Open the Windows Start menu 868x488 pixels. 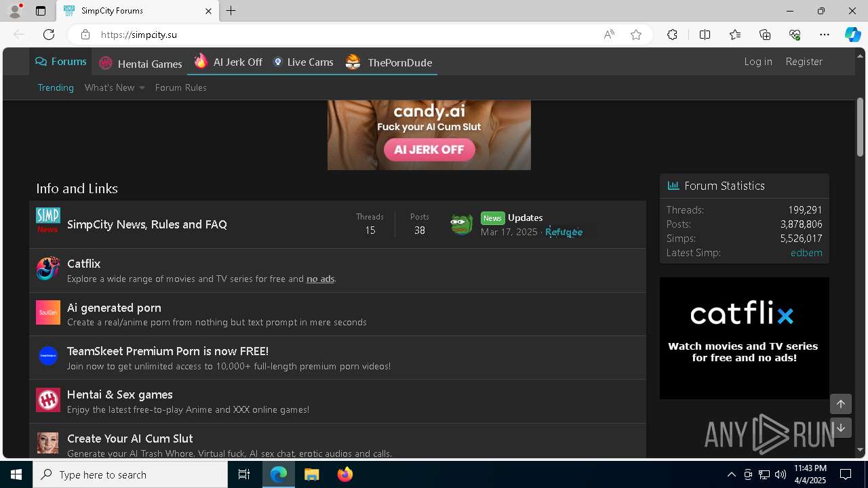point(16,474)
